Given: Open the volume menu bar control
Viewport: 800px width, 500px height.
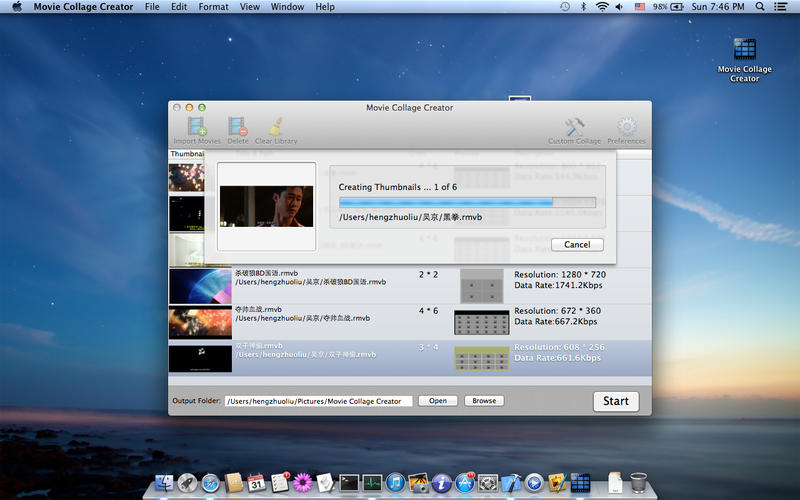Looking at the screenshot, I should tap(619, 7).
